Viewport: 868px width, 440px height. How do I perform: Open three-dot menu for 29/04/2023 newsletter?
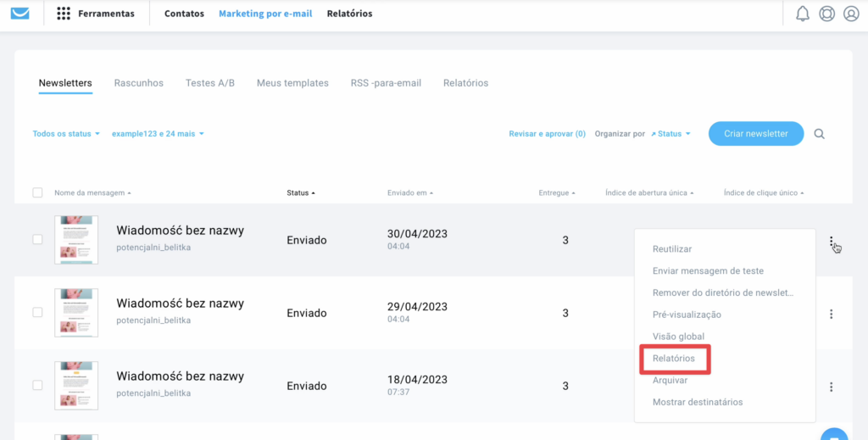coord(831,314)
